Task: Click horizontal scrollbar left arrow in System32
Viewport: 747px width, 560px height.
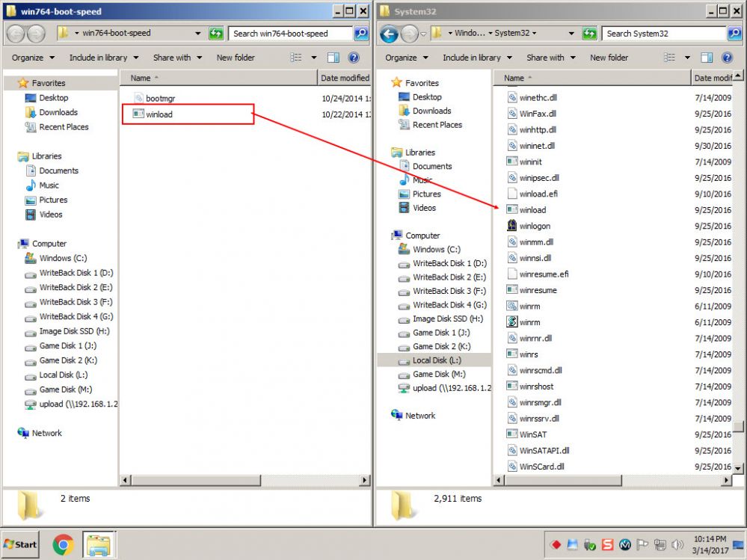Action: 499,480
